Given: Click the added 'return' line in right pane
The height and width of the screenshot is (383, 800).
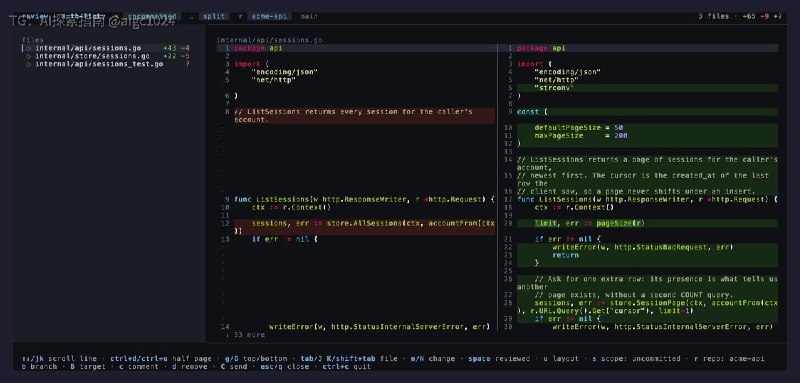Looking at the screenshot, I should click(647, 255).
